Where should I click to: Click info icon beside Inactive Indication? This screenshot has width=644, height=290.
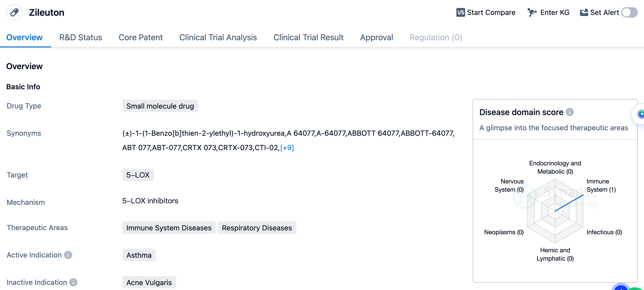click(73, 282)
